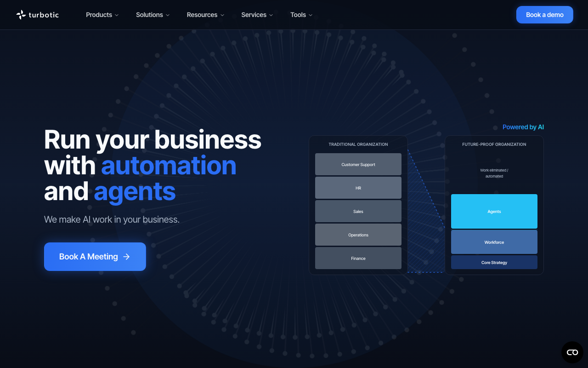Select the Finance block under Traditional Organization
The height and width of the screenshot is (368, 588).
click(358, 258)
